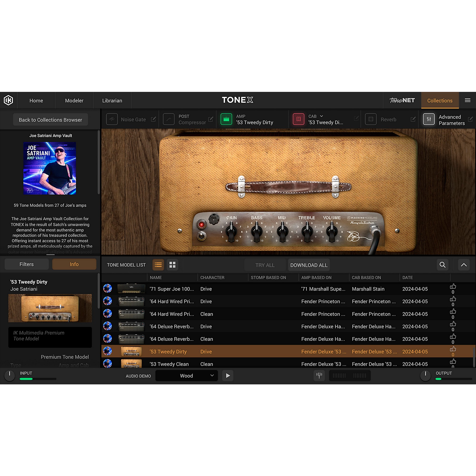Switch to list view of tone models
476x476 pixels.
[x=158, y=265]
